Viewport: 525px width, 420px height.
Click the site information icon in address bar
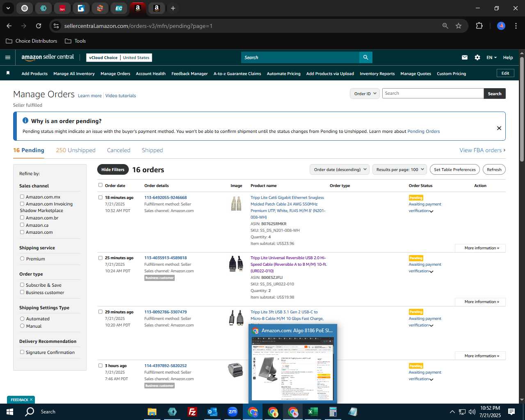point(56,26)
